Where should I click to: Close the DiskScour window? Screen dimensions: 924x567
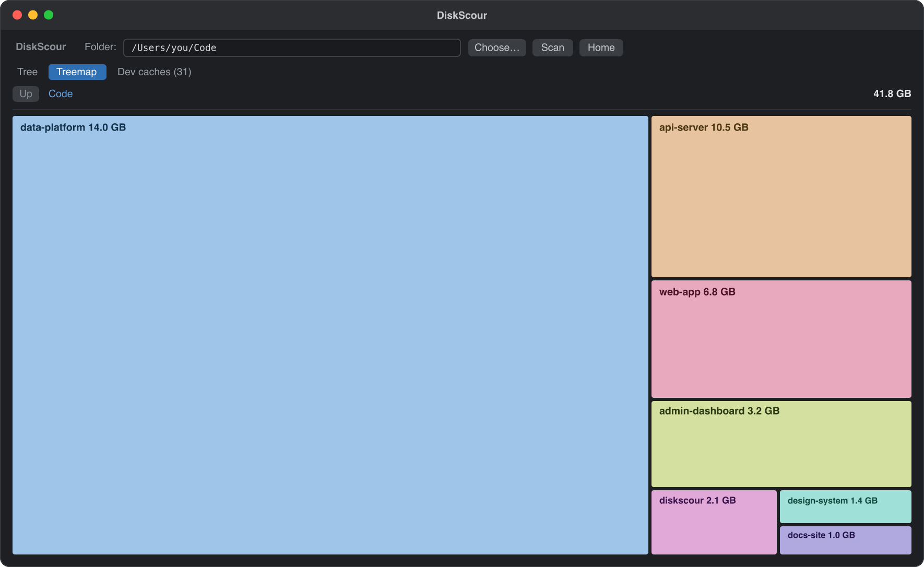(17, 15)
